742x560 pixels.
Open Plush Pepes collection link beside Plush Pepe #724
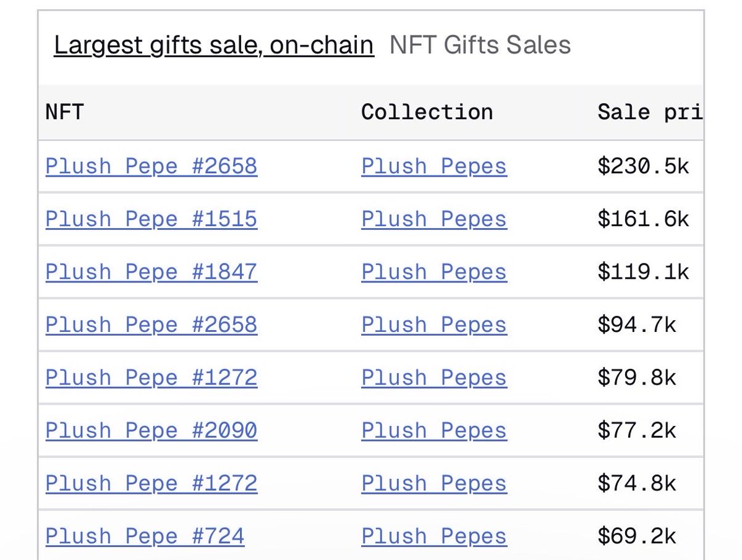[x=434, y=537]
